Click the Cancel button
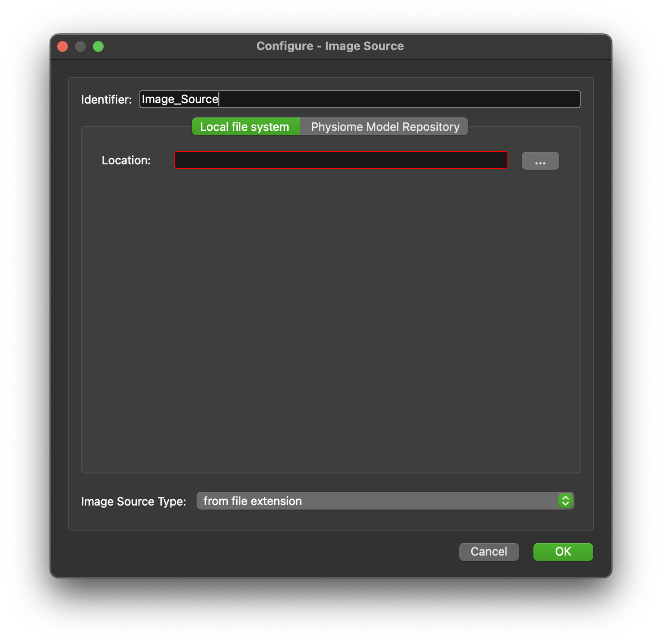The height and width of the screenshot is (644, 662). tap(489, 552)
